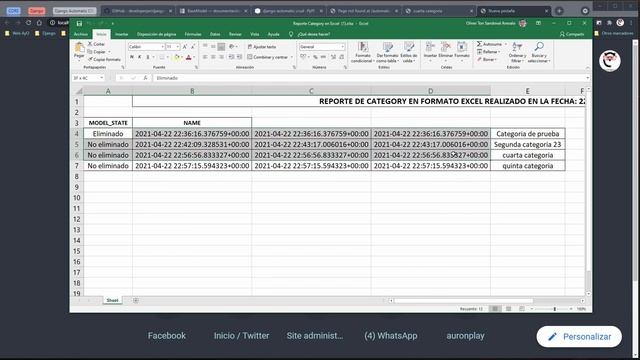The image size is (640, 360).
Task: Open Buscar y seleccionar
Action: point(539,52)
